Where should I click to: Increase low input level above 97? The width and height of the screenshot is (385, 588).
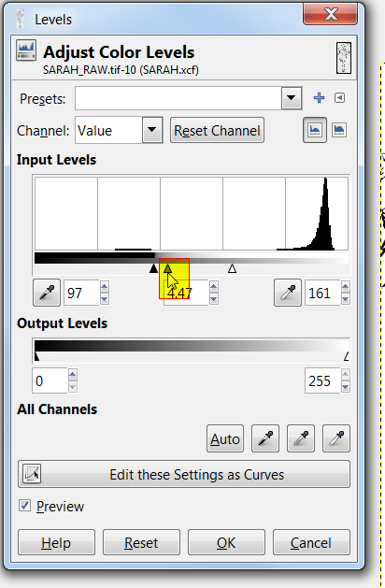tap(105, 287)
